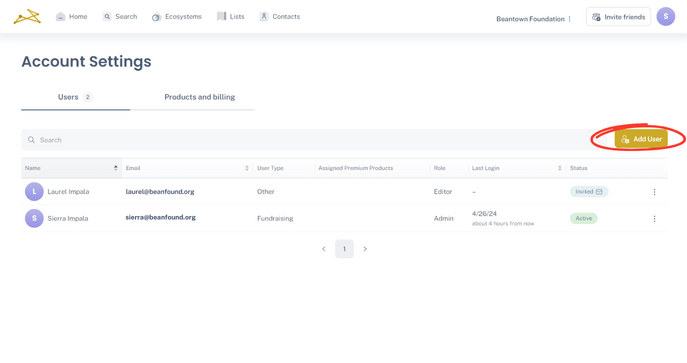Click the Invite friends button
Image resolution: width=687 pixels, height=363 pixels.
coord(618,17)
